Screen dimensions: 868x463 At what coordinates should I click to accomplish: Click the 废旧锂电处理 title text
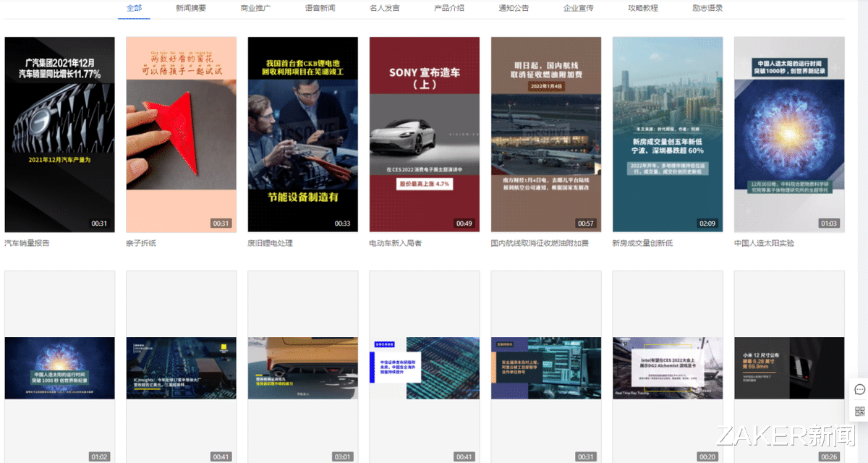click(x=271, y=243)
